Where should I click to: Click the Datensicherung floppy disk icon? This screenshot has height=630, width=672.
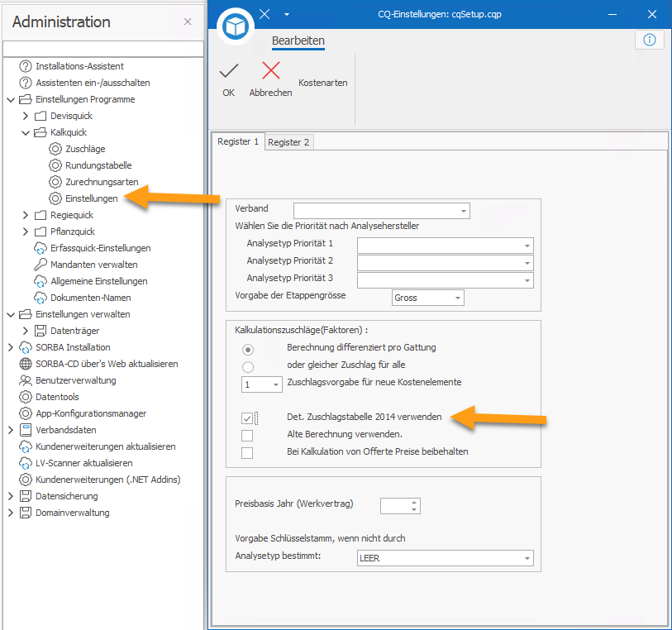[26, 496]
